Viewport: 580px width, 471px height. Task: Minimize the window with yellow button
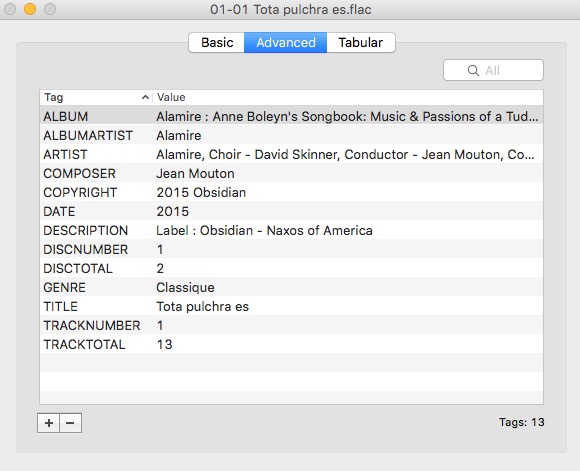[30, 9]
